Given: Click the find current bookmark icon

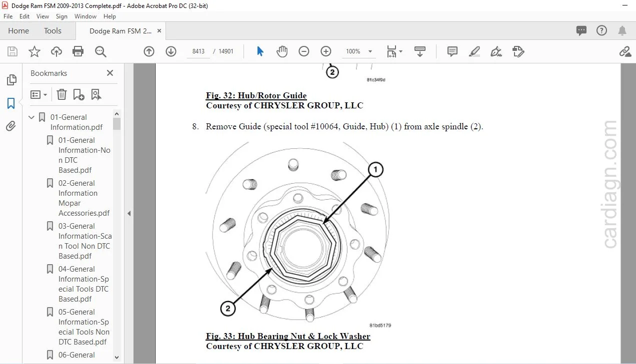Looking at the screenshot, I should [96, 94].
